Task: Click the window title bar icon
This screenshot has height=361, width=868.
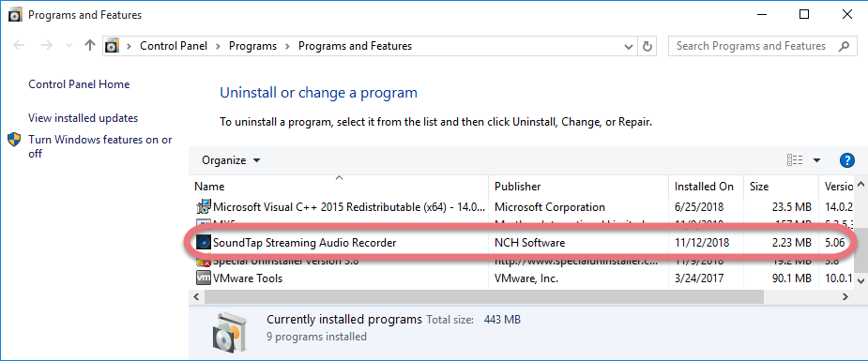Action: coord(16,15)
